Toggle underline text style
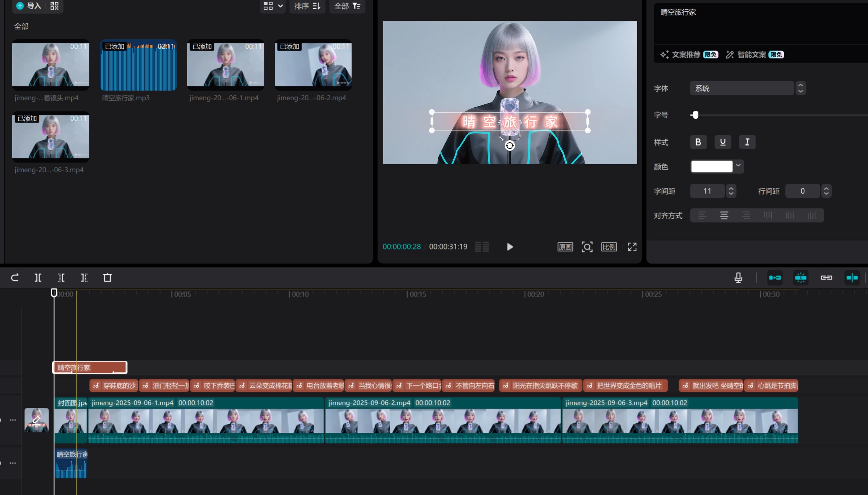This screenshot has height=495, width=868. click(x=722, y=142)
